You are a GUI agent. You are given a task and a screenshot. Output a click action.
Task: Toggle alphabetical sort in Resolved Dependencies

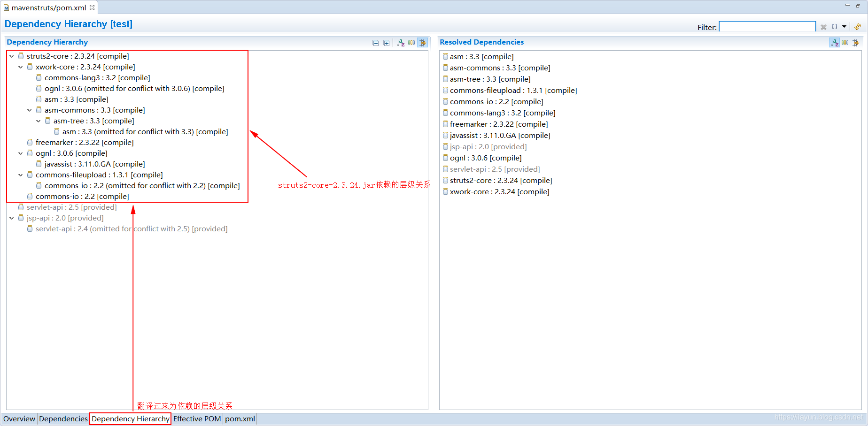834,43
